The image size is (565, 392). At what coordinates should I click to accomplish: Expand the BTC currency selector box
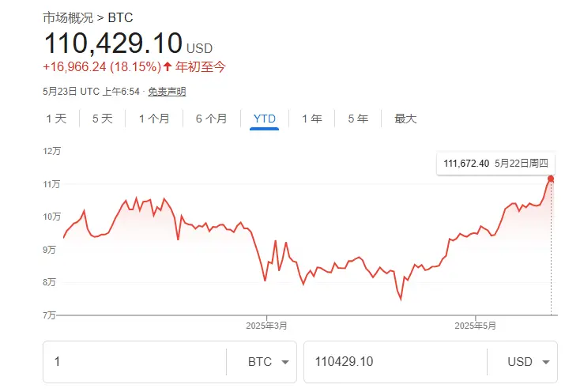click(261, 362)
